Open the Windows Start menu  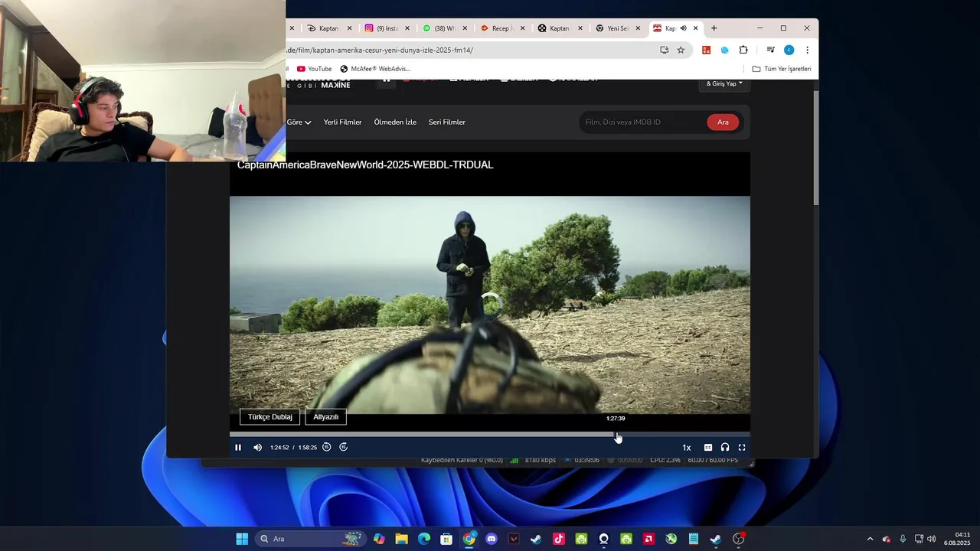[x=242, y=539]
